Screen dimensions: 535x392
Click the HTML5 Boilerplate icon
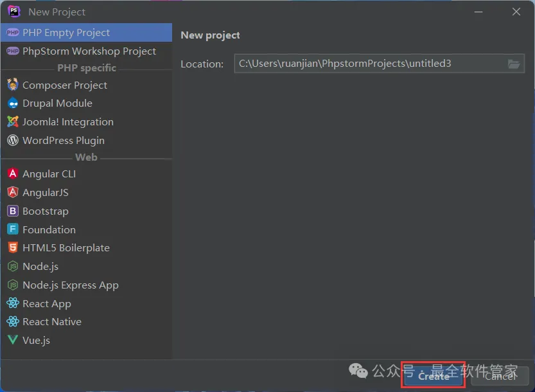13,247
